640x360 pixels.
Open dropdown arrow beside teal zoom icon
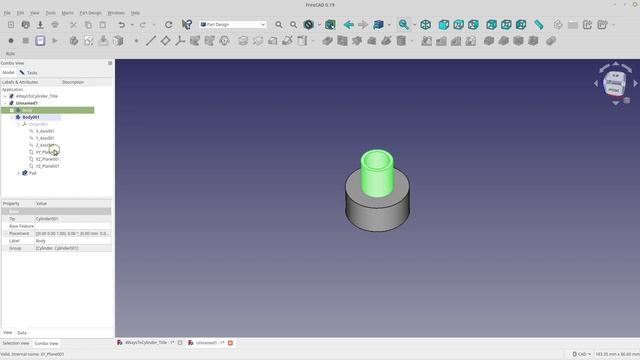click(414, 24)
